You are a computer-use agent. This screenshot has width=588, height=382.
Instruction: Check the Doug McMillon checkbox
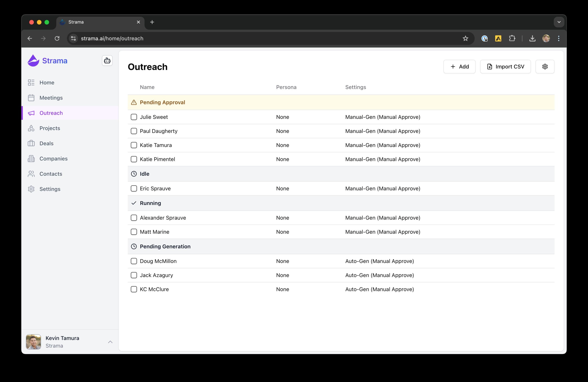134,261
